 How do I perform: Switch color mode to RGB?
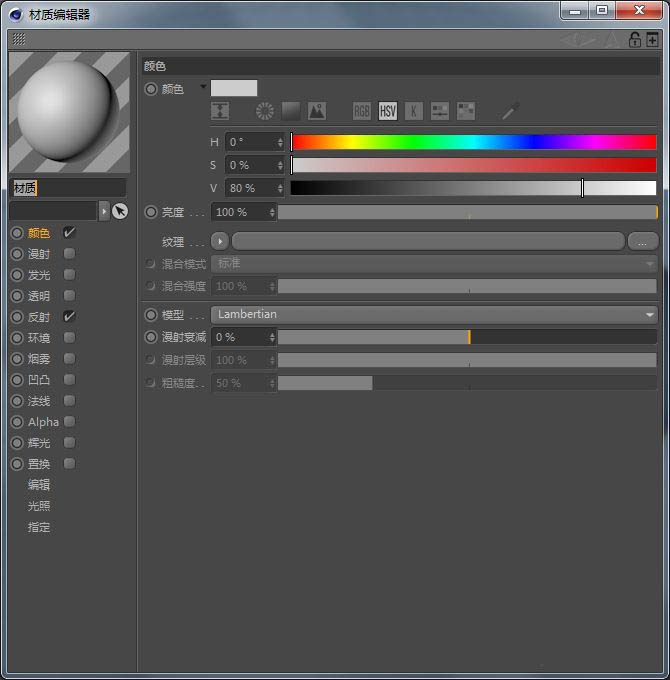[x=362, y=111]
